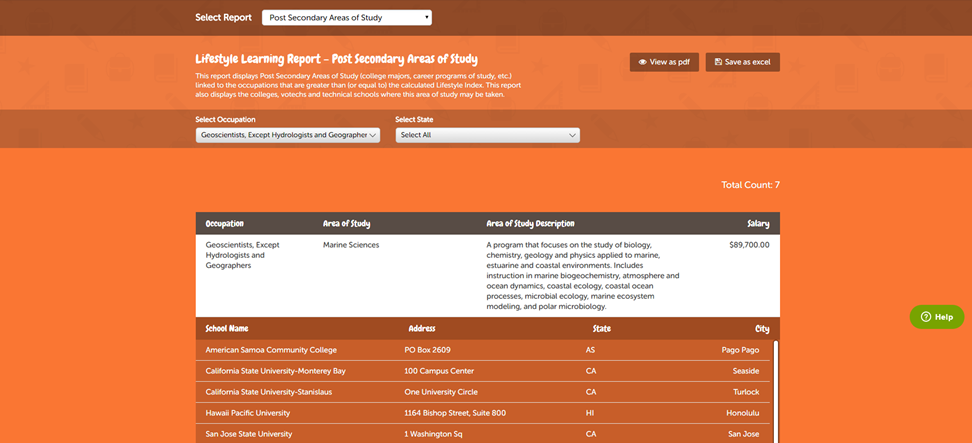This screenshot has width=972, height=443.
Task: Select California State University-Stanislaus row
Action: coord(270,392)
